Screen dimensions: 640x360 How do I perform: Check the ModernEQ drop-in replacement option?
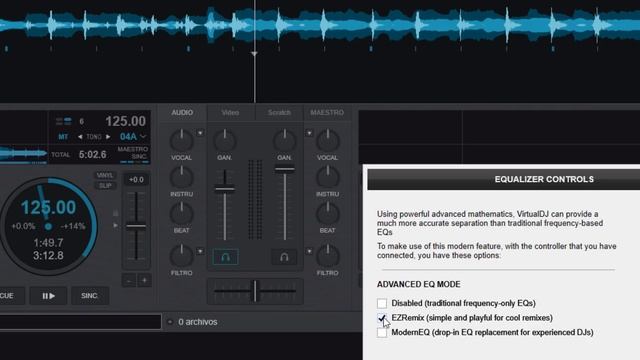382,333
